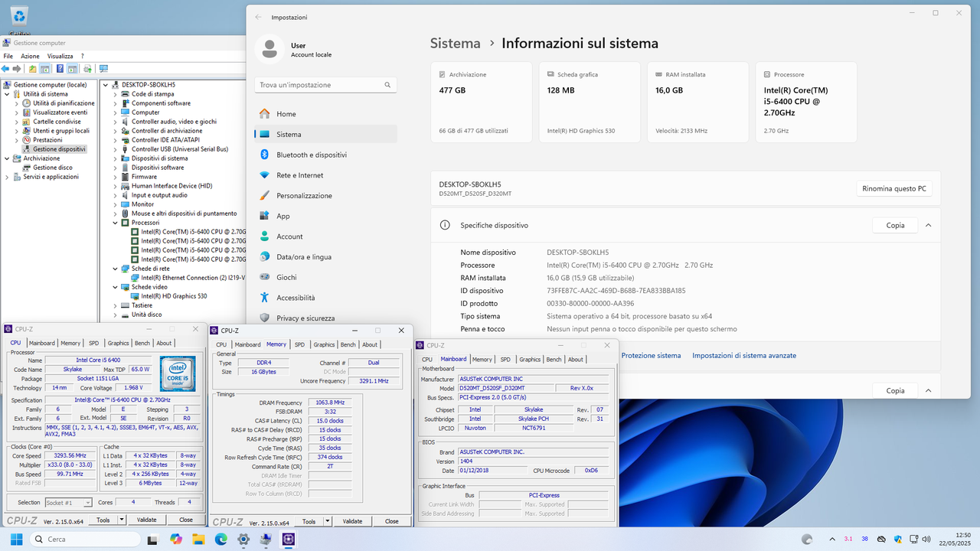This screenshot has width=980, height=551.
Task: Switch to CPU-Z via its taskbar icon
Action: [x=289, y=540]
